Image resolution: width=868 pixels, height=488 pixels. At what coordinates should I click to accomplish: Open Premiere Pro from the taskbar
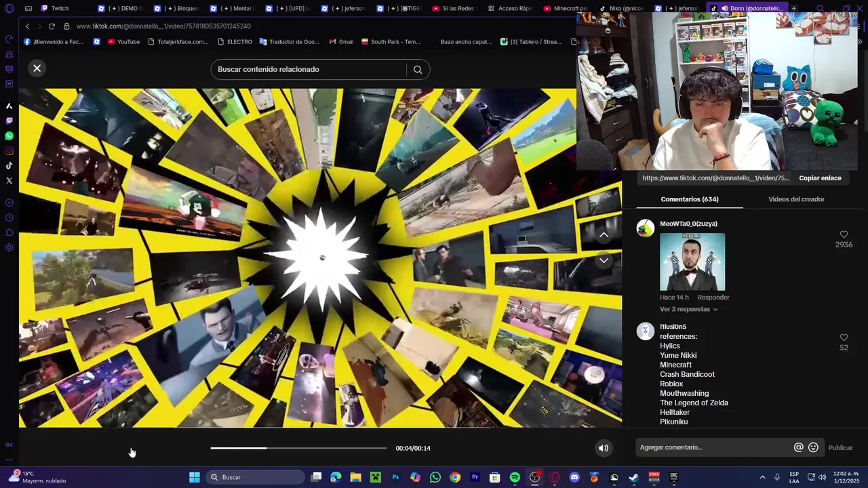point(475,477)
